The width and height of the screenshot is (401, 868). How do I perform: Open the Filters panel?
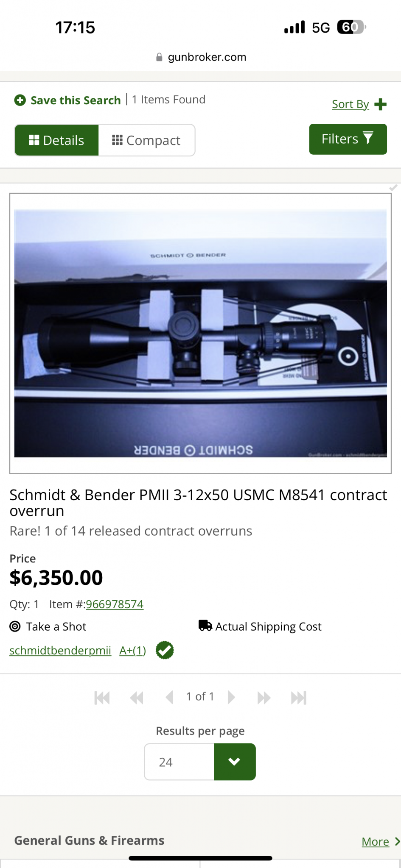click(348, 139)
